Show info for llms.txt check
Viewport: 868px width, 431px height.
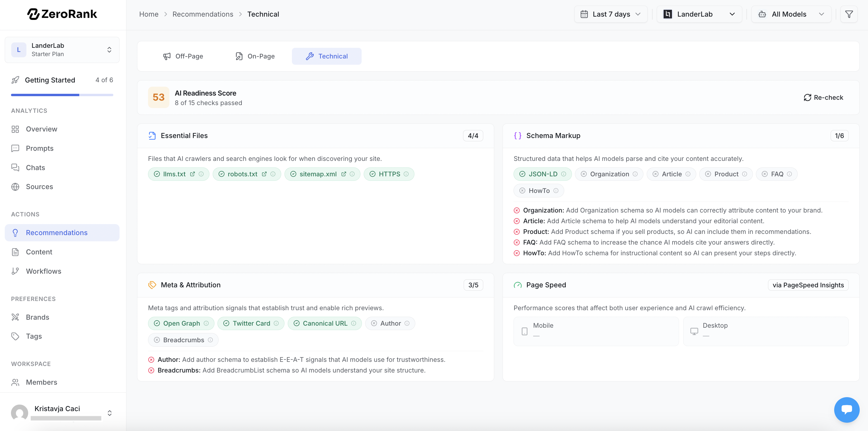click(201, 174)
